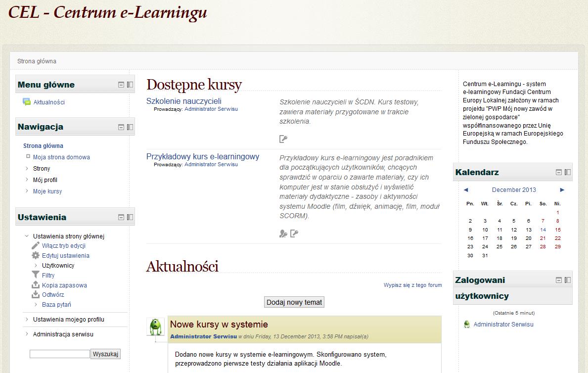Collapse Ustawienia strony głównej tree
The width and height of the screenshot is (588, 373).
[x=27, y=236]
